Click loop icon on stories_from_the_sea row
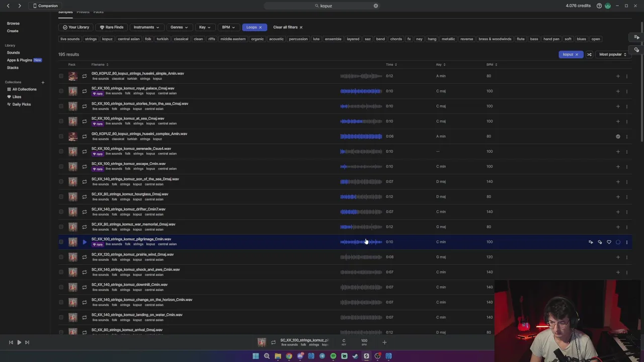This screenshot has height=362, width=644. click(x=84, y=106)
